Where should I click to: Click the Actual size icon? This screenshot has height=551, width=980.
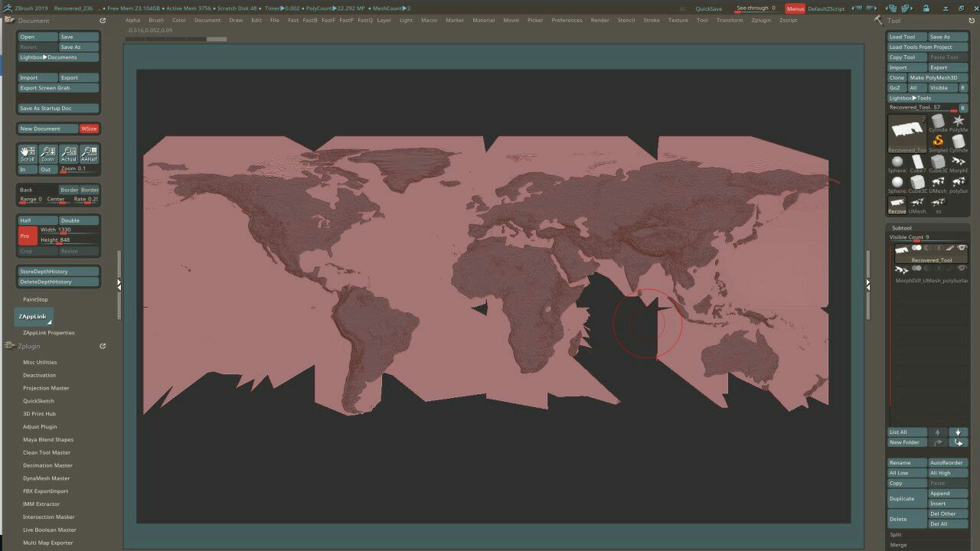click(69, 153)
